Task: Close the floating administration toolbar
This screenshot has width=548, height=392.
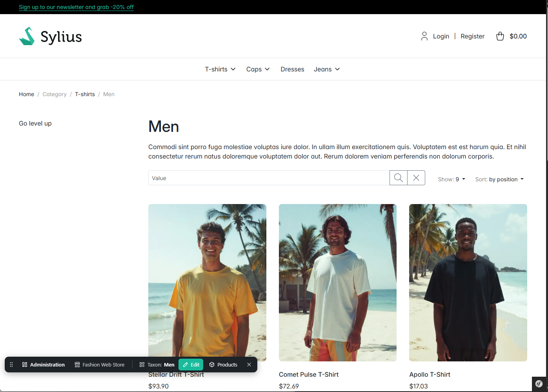Action: [x=249, y=365]
